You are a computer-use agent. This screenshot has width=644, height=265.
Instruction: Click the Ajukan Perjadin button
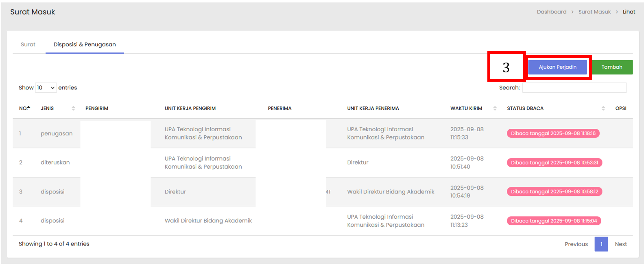(x=557, y=67)
